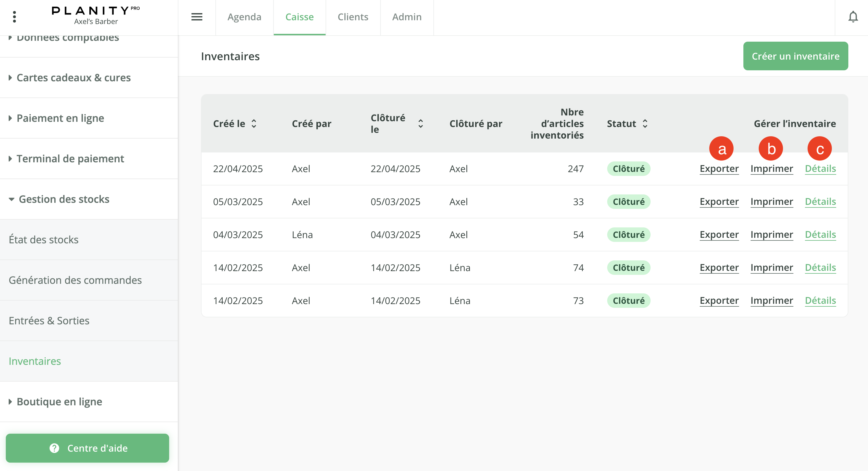Open the three-dot vertical menu
The width and height of the screenshot is (868, 471).
click(14, 17)
